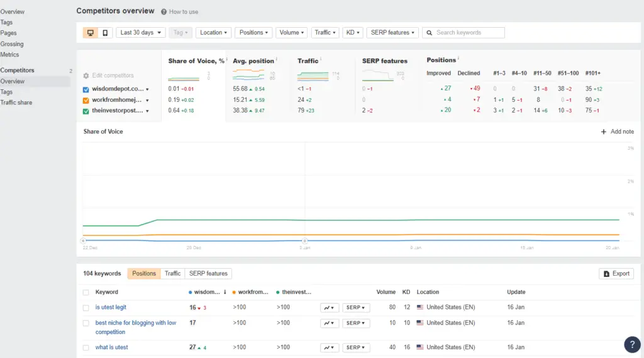Open Pages in the sidebar
Image resolution: width=644 pixels, height=358 pixels.
(8, 33)
